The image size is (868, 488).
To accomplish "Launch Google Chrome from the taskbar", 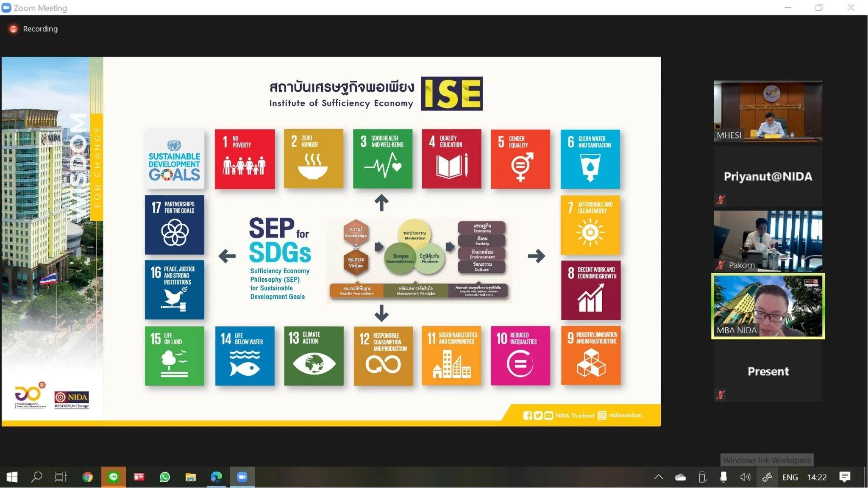I will (x=87, y=477).
